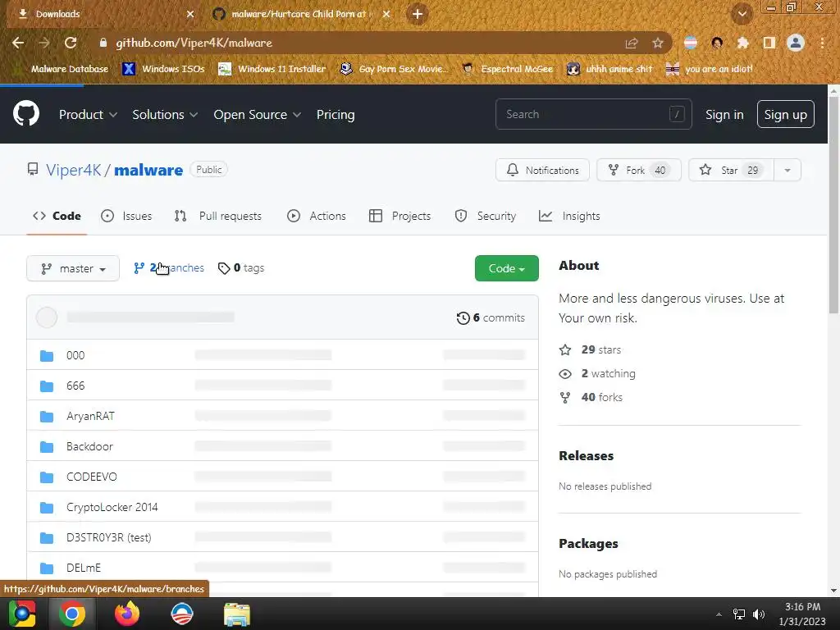Open the Windows ISOs bookmark
840x630 pixels.
click(164, 69)
